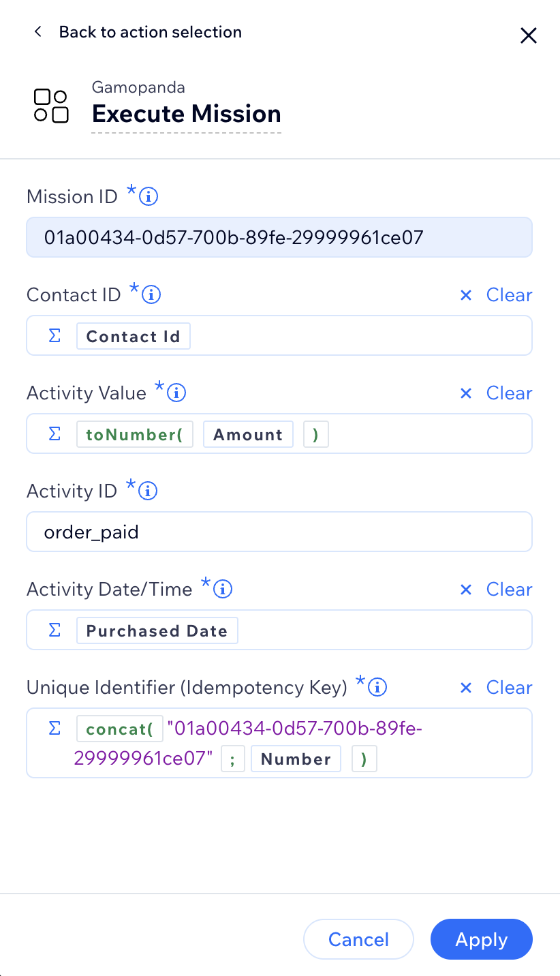Focus the order_paid Activity ID field
The height and width of the screenshot is (976, 560).
pyautogui.click(x=279, y=532)
